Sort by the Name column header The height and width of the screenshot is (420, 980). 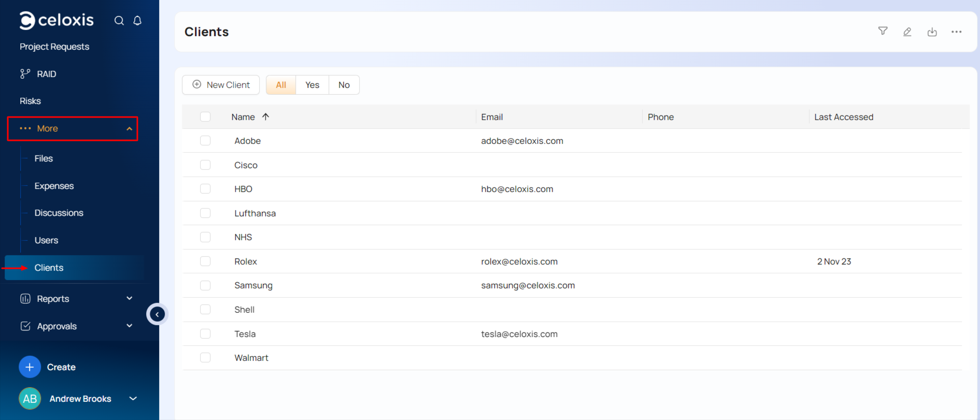[x=243, y=117]
